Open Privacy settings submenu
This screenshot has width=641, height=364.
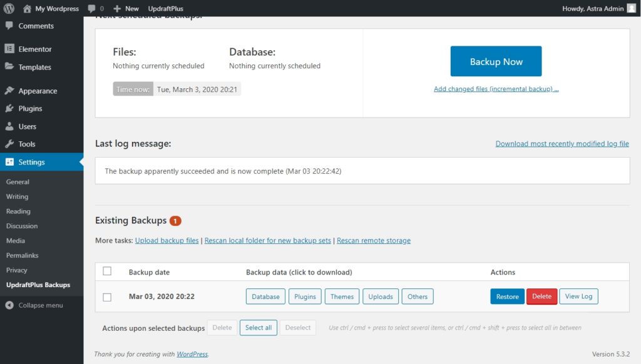pyautogui.click(x=16, y=270)
